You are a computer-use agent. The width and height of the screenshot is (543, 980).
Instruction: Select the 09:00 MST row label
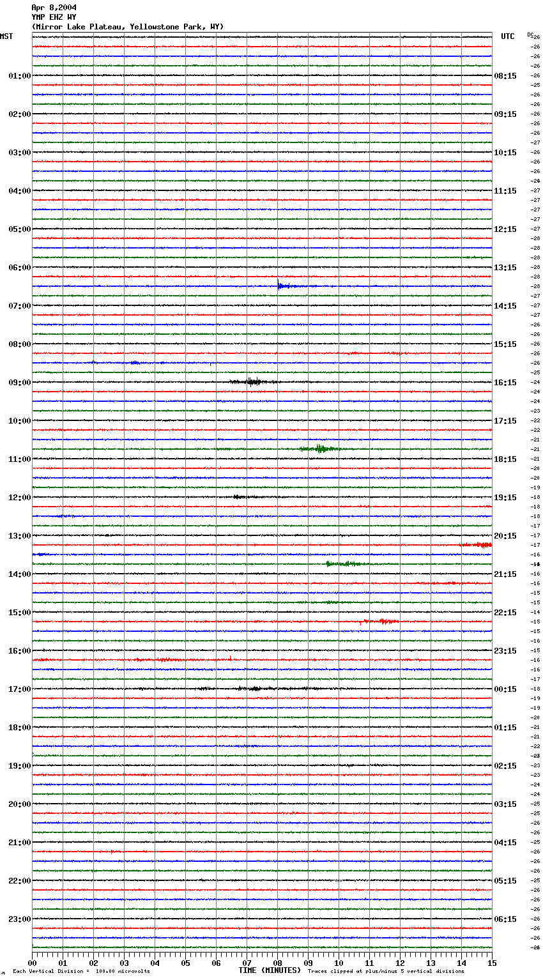tap(20, 383)
